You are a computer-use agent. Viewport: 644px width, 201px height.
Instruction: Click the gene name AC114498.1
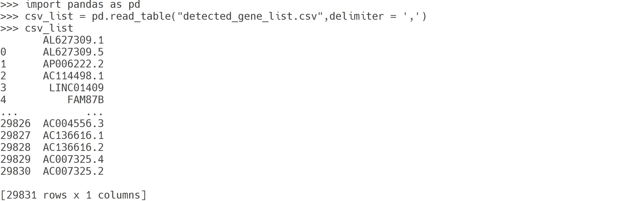pyautogui.click(x=73, y=76)
